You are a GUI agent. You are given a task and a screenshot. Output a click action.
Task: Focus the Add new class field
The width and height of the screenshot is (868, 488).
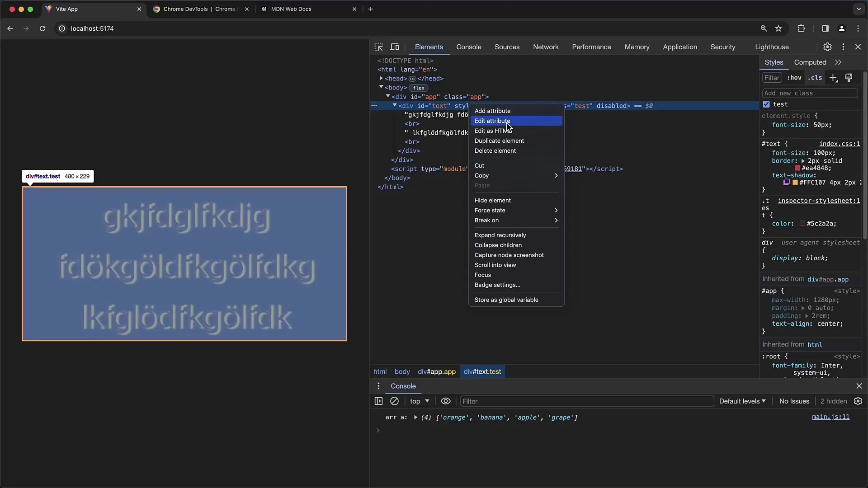[810, 93]
